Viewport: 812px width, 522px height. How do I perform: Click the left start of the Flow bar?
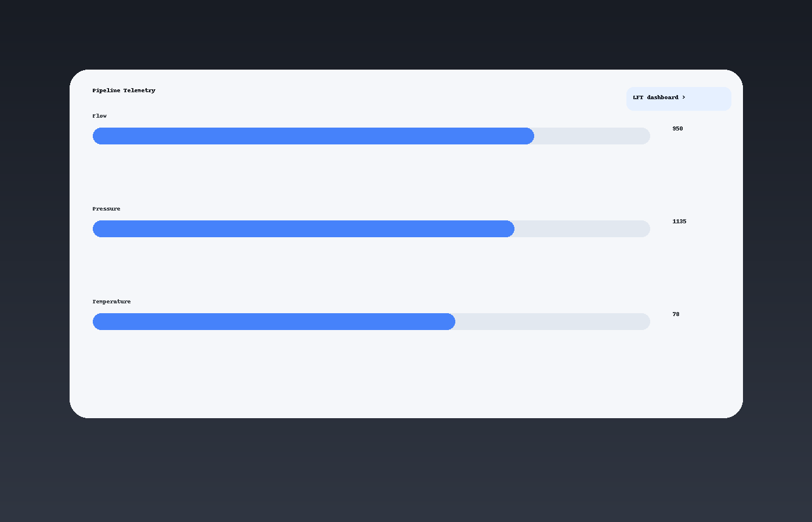click(x=97, y=136)
